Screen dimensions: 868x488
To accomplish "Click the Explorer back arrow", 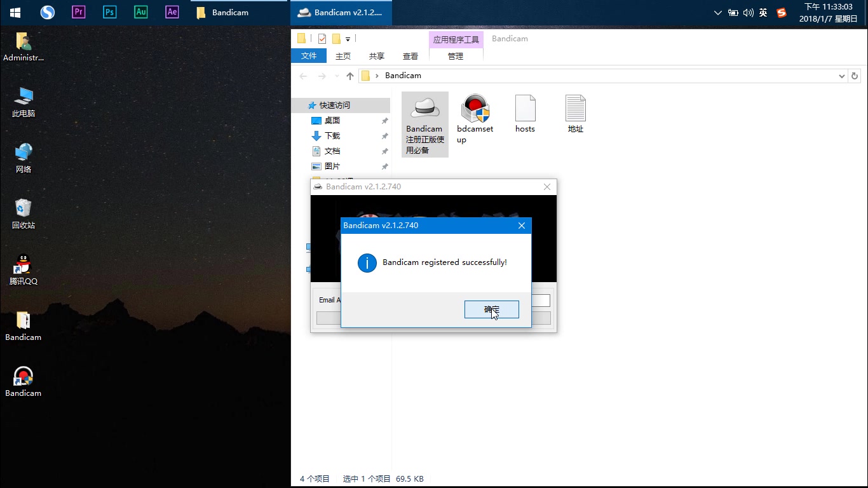I will [304, 76].
